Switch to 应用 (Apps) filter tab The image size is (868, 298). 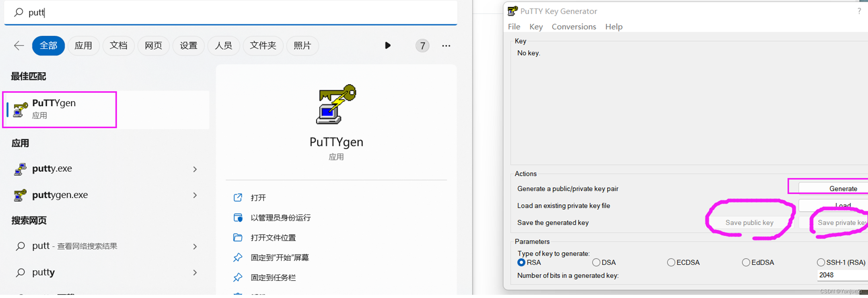[x=83, y=46]
